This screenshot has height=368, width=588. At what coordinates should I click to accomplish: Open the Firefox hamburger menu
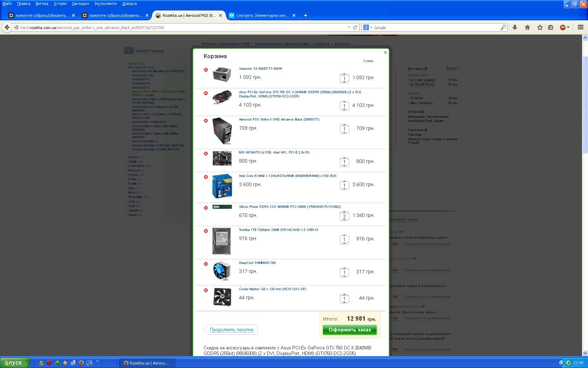click(581, 27)
